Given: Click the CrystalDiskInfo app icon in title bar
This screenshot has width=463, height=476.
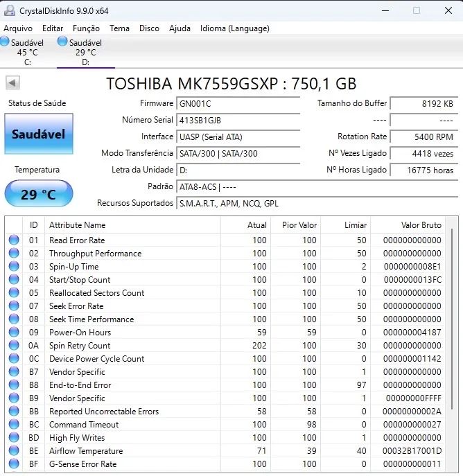Looking at the screenshot, I should [x=10, y=10].
